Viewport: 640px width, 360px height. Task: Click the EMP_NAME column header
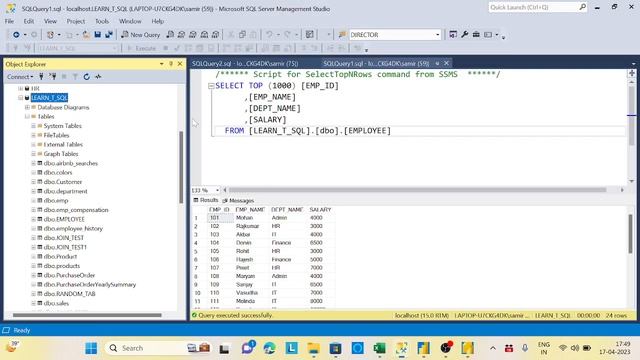coord(250,209)
